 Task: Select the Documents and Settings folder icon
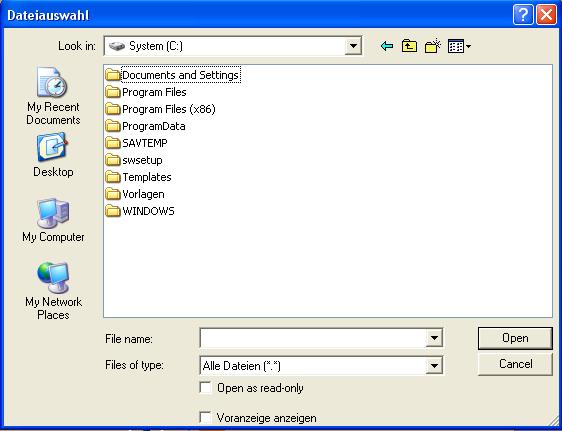pyautogui.click(x=113, y=75)
